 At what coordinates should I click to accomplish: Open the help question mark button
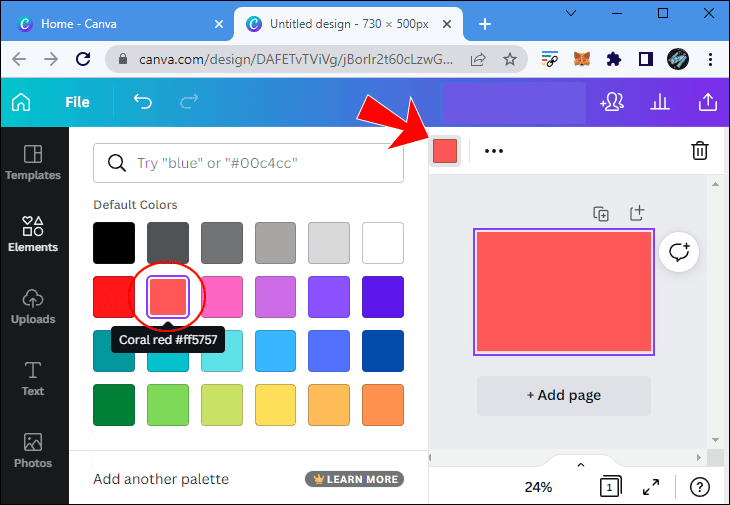[700, 487]
